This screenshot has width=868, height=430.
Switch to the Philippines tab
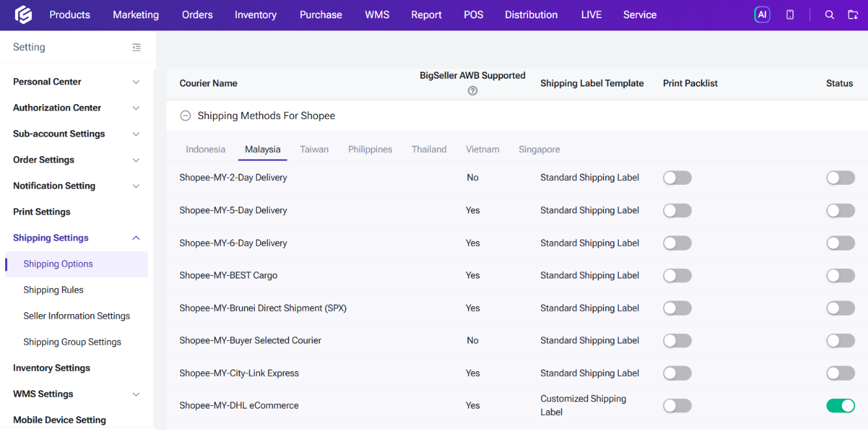point(370,150)
